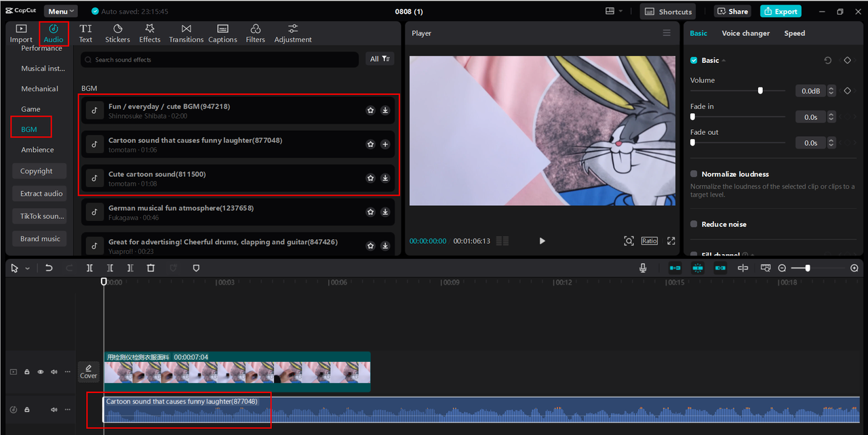868x435 pixels.
Task: Enable Normalize loudness checkbox
Action: click(694, 174)
